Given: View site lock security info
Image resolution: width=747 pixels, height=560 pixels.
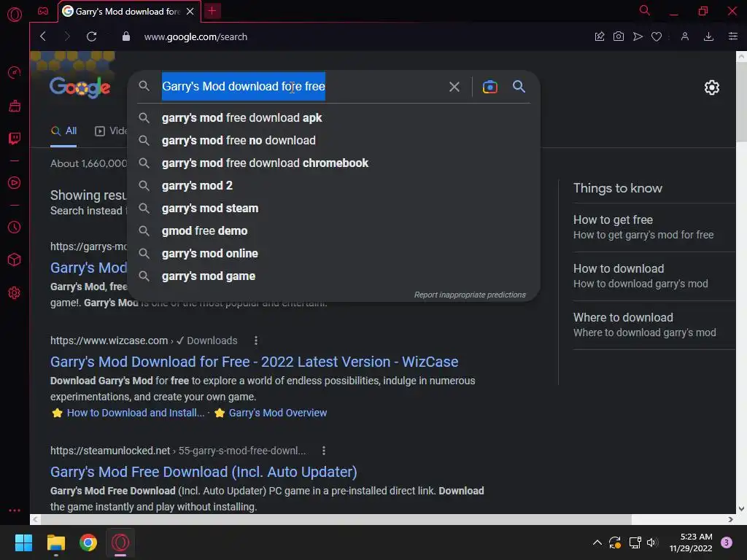Looking at the screenshot, I should click(x=125, y=36).
